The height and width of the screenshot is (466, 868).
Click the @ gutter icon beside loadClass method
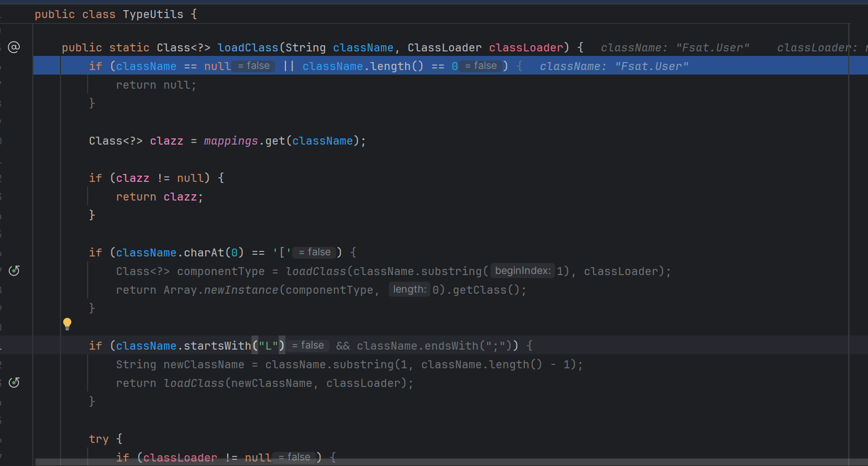click(x=14, y=47)
